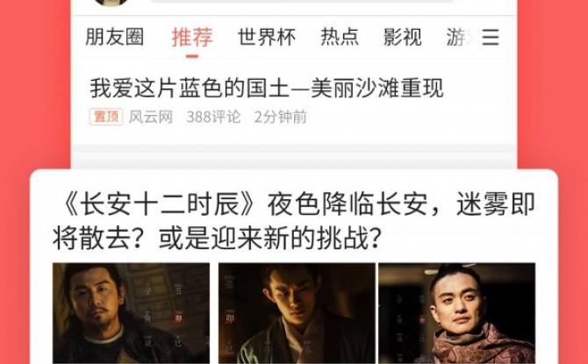The image size is (588, 364).
Task: Tap the user avatar at top
Action: 111,3
